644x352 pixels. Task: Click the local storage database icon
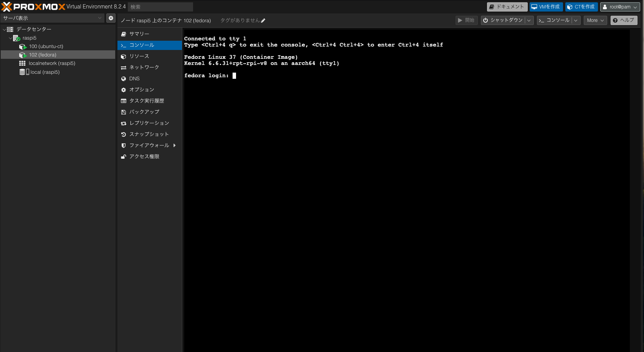click(23, 72)
